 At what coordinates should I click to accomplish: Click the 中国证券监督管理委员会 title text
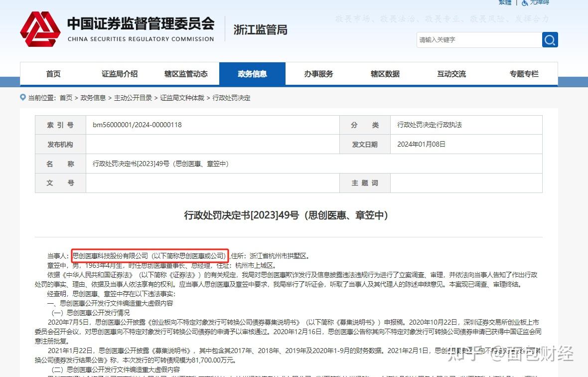coord(141,23)
